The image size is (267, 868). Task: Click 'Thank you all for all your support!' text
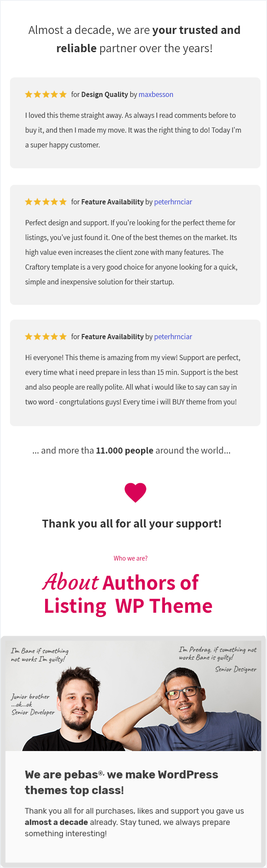coord(132,524)
